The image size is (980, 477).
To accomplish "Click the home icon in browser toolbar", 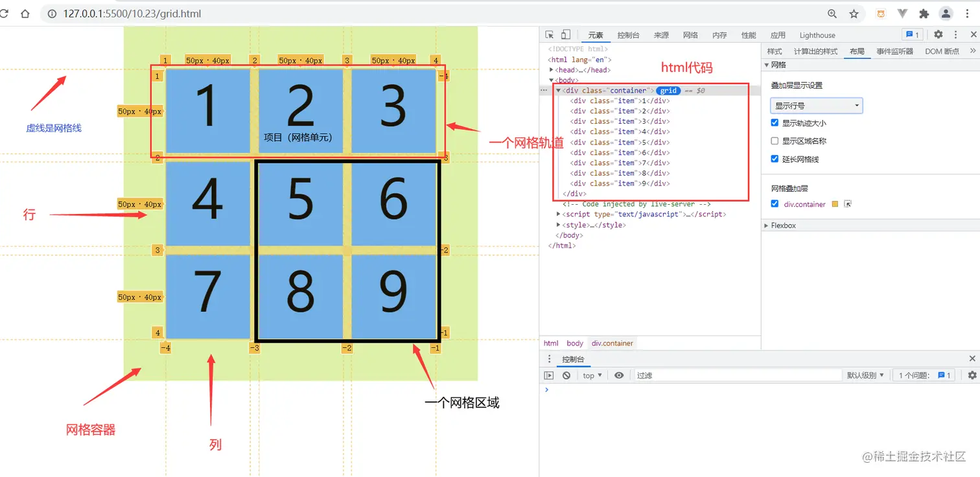I will (x=25, y=14).
